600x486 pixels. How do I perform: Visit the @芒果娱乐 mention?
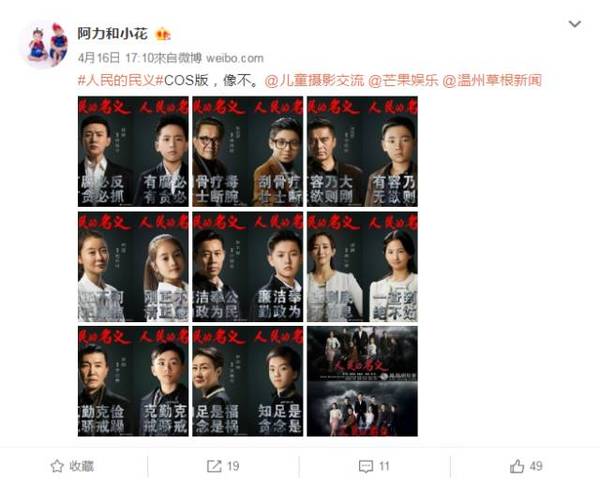coord(403,81)
